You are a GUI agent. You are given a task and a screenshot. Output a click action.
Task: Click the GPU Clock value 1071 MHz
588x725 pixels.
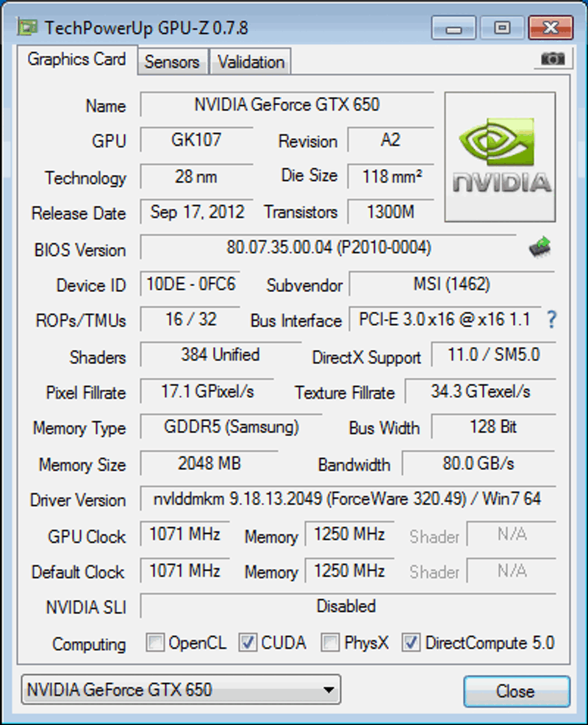pos(185,534)
